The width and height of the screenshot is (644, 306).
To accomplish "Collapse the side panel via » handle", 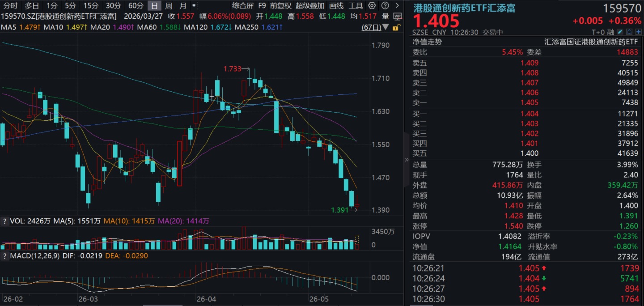I will tap(407, 160).
